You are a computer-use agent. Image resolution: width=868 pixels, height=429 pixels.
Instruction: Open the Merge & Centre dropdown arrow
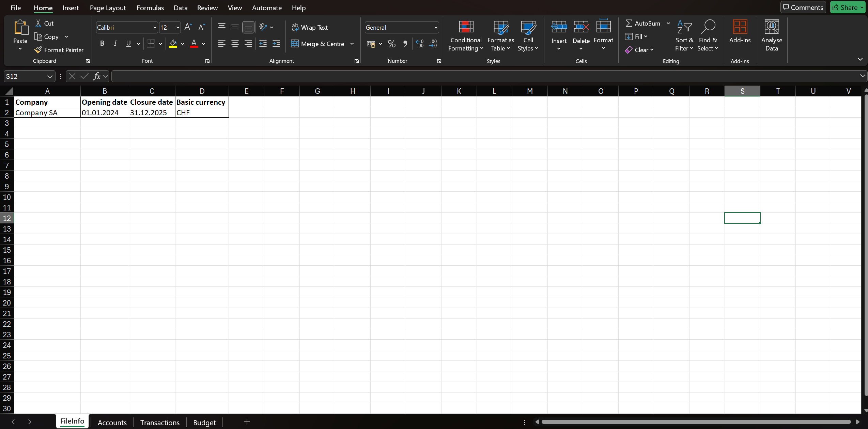point(352,44)
